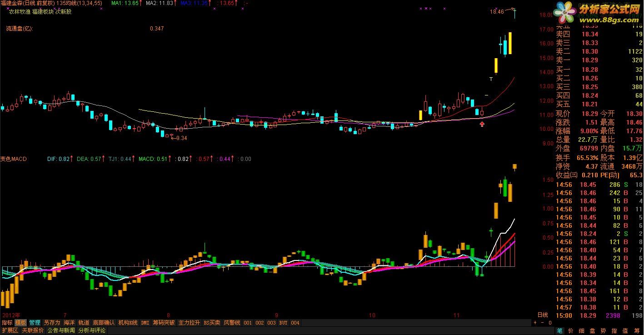Click the 卖三 ask row at 18.33
This screenshot has height=335, width=644.
click(x=599, y=43)
